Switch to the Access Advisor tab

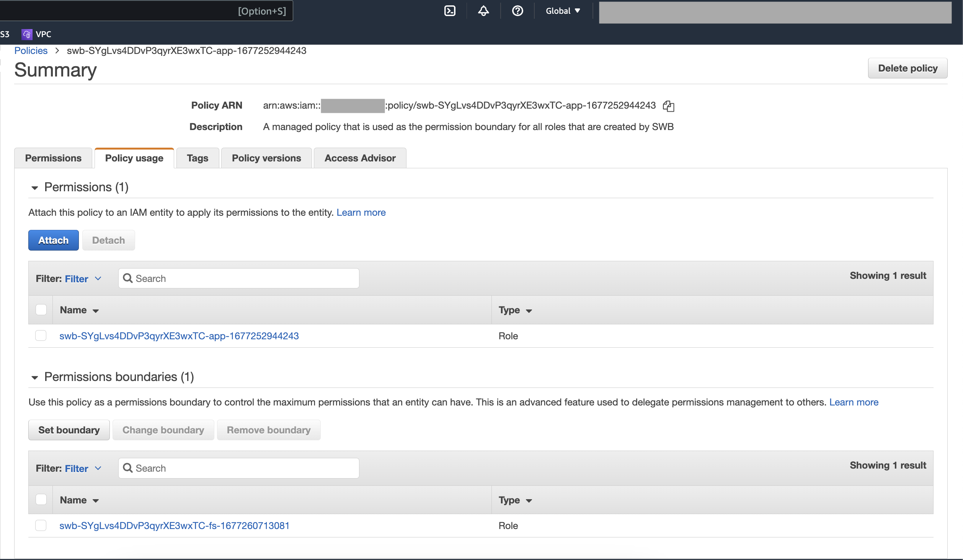[x=359, y=158]
